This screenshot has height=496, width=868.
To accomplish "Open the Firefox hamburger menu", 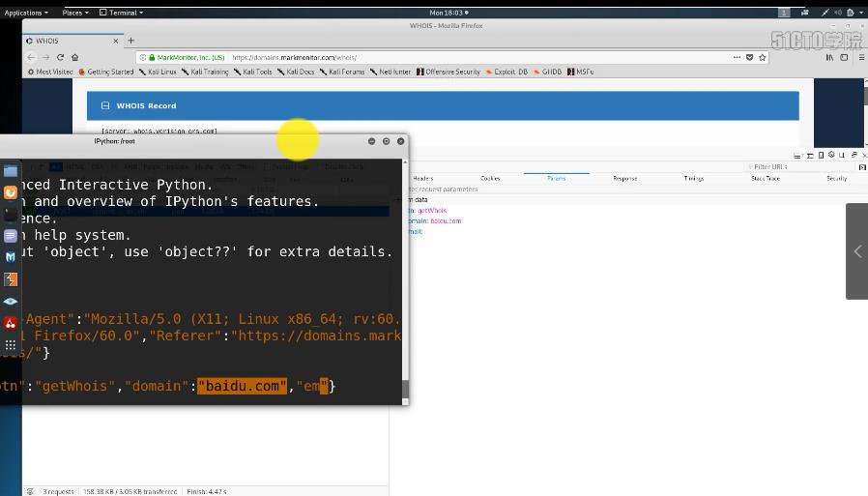I will click(x=860, y=57).
